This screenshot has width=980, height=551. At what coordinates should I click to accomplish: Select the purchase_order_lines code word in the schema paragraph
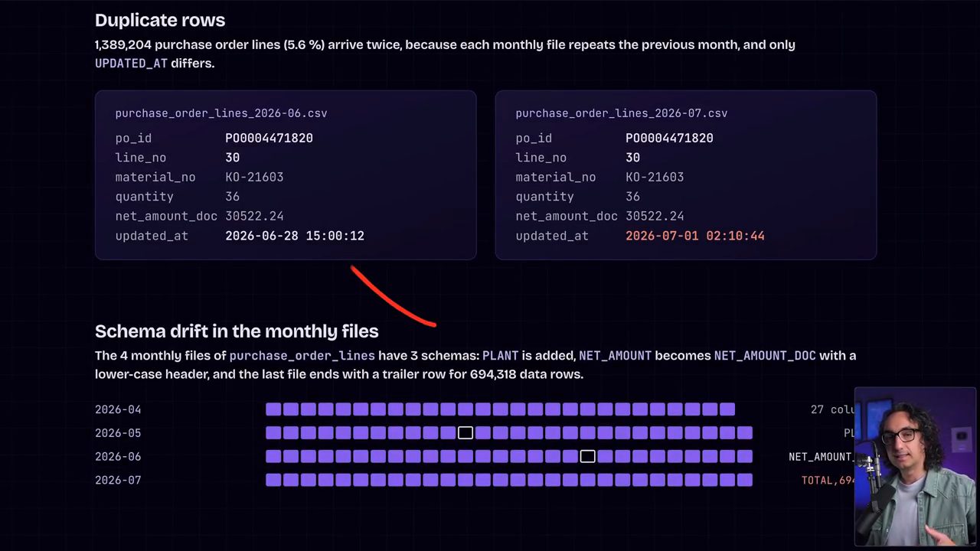(x=302, y=356)
